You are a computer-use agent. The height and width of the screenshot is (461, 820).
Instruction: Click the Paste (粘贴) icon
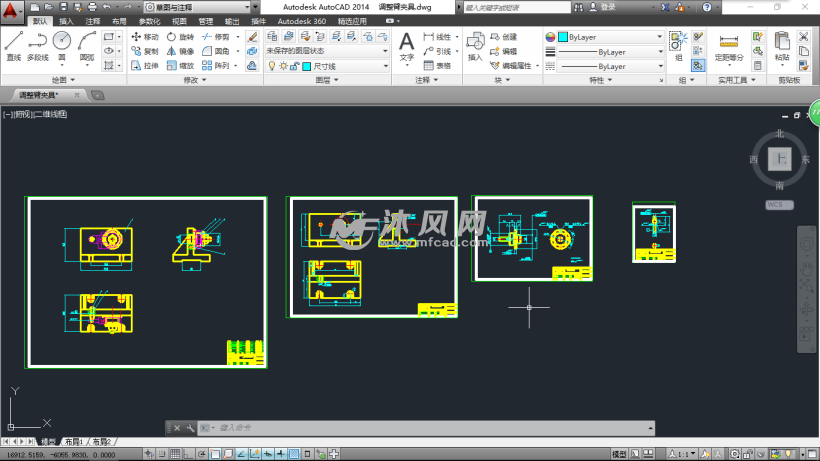pos(782,46)
